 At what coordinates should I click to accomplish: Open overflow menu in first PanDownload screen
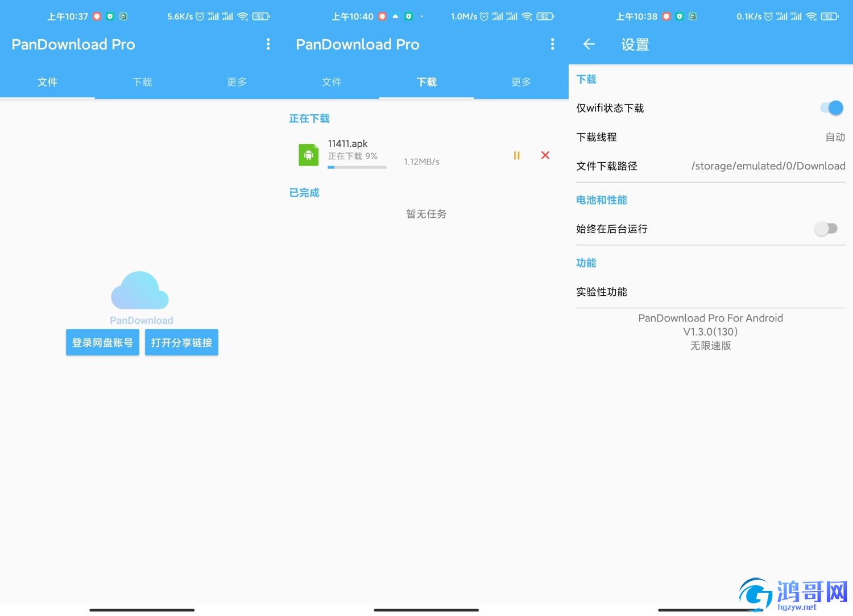tap(268, 44)
